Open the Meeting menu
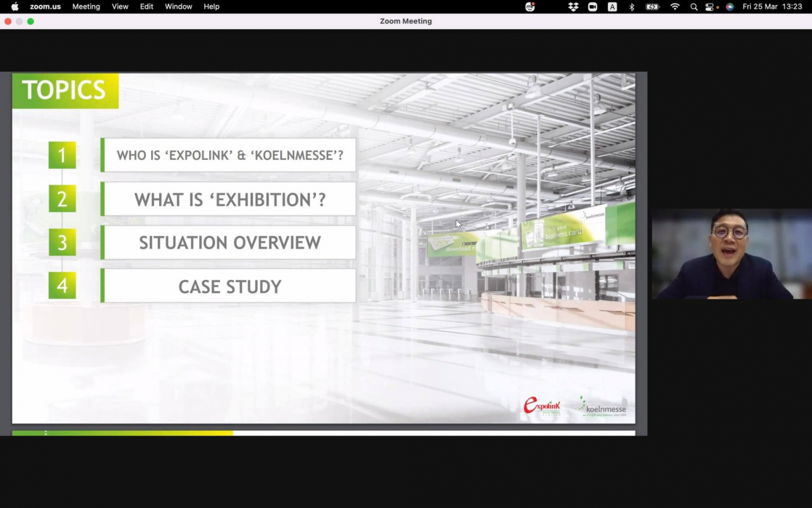This screenshot has width=812, height=508. pyautogui.click(x=86, y=7)
